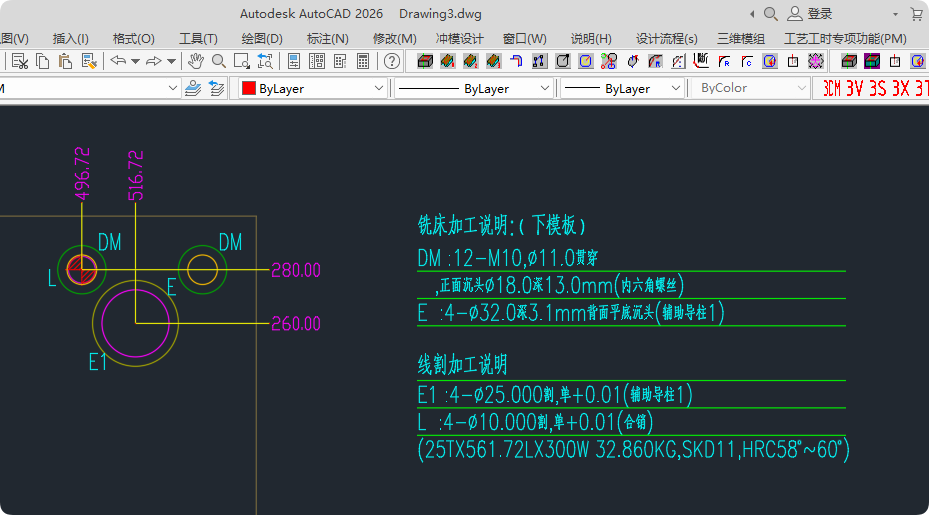This screenshot has height=515, width=929.
Task: Click the Zoom Previous icon
Action: (265, 61)
